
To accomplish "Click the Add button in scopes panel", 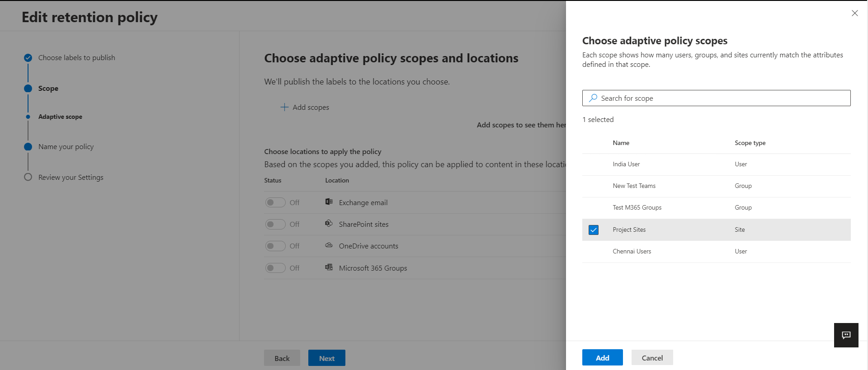I will click(602, 357).
